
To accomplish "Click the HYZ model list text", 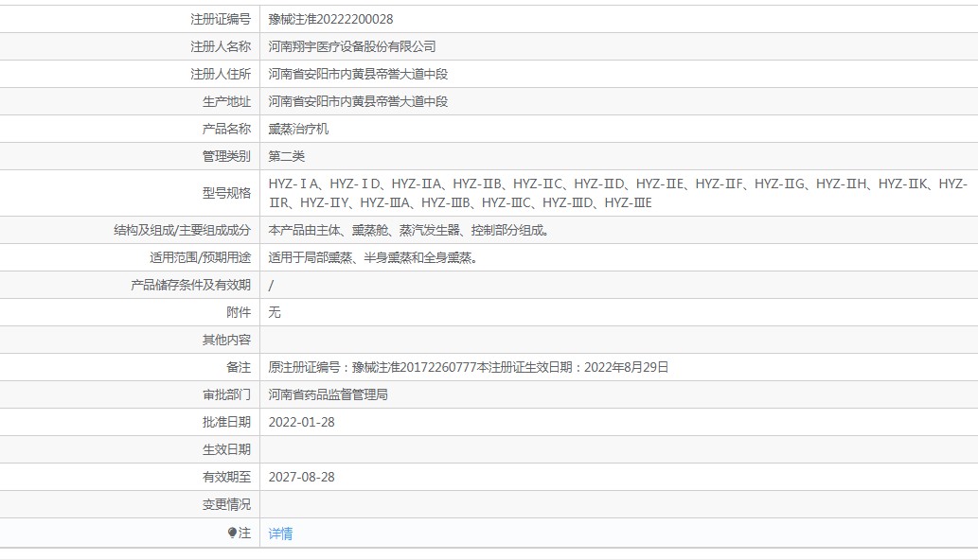I will click(617, 193).
